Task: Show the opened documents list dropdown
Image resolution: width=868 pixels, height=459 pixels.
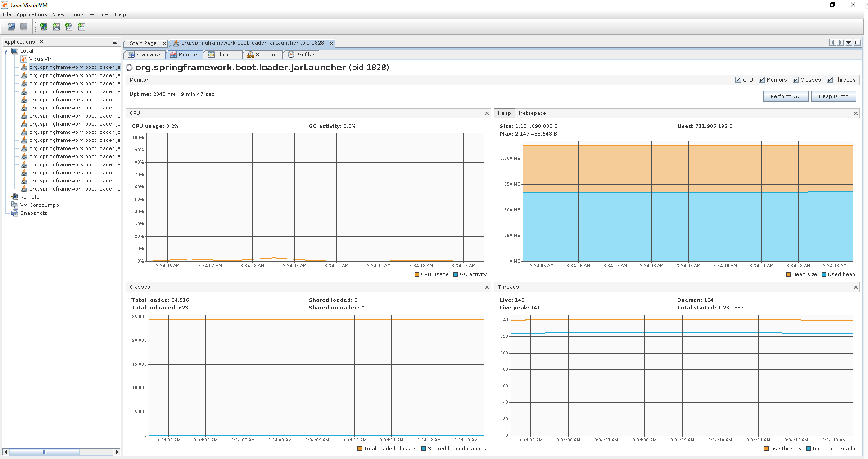Action: click(849, 42)
